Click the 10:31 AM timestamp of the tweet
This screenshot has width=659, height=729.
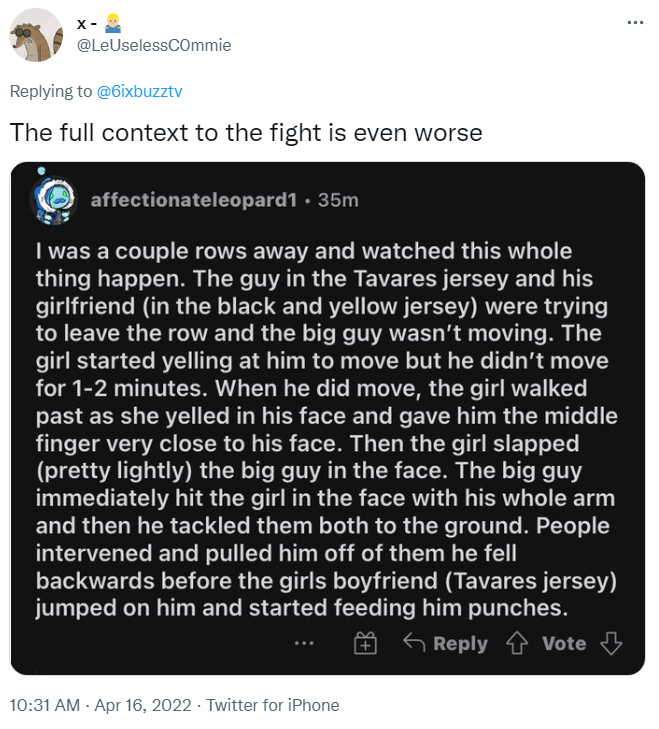click(45, 705)
